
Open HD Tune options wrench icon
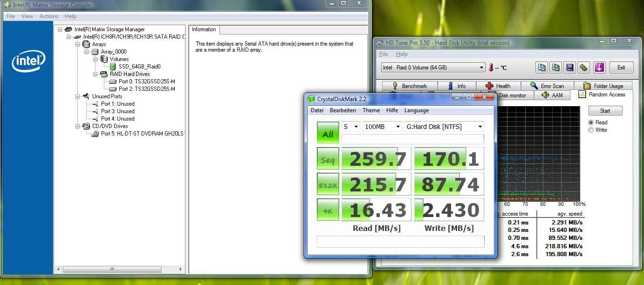coord(583,67)
